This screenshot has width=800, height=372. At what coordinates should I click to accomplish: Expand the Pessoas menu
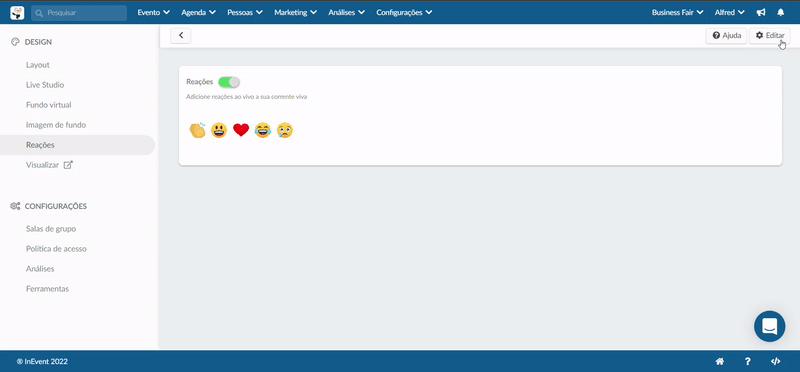click(x=245, y=12)
